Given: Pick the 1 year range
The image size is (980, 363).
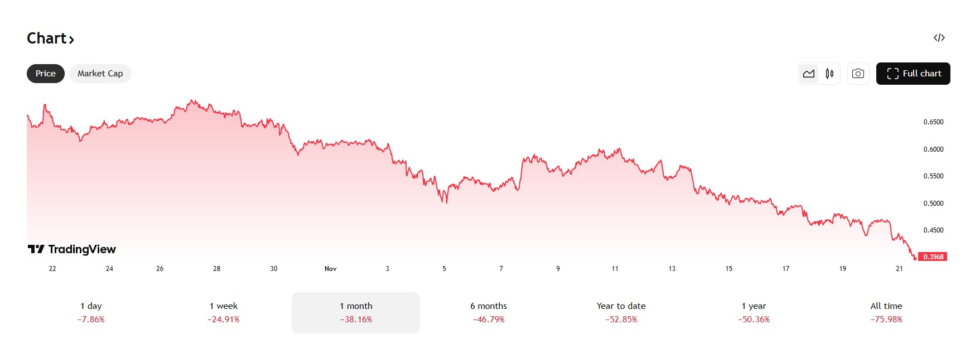Looking at the screenshot, I should tap(754, 312).
